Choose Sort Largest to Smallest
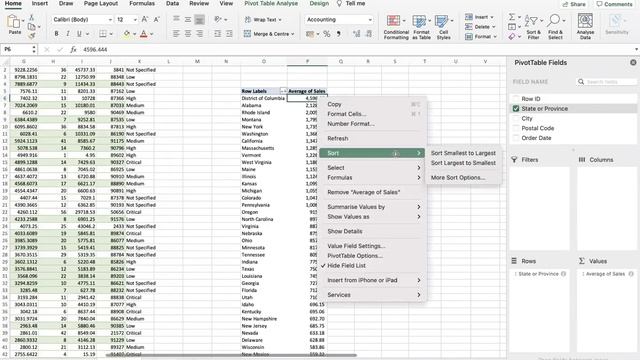640x360 pixels. pos(463,163)
